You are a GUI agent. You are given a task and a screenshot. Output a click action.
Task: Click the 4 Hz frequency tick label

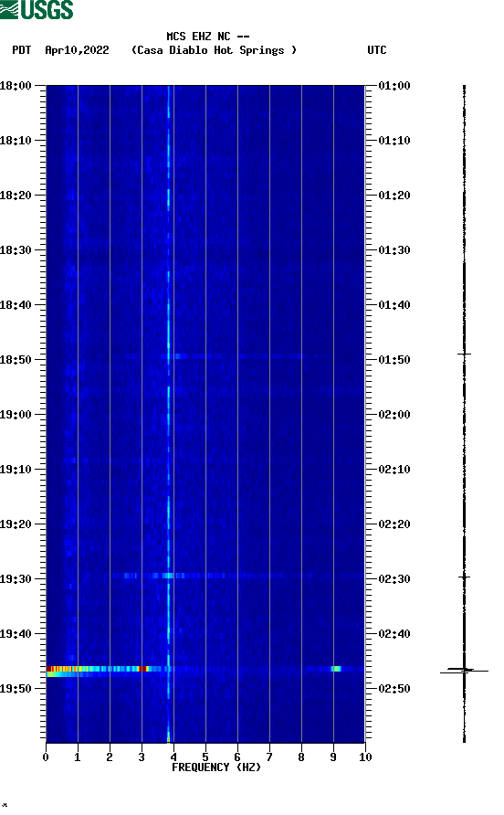(173, 757)
